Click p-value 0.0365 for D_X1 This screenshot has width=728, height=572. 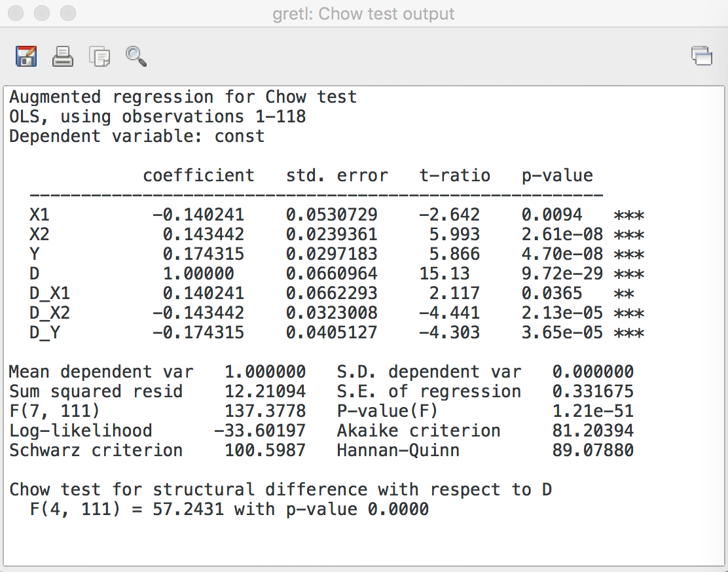552,293
